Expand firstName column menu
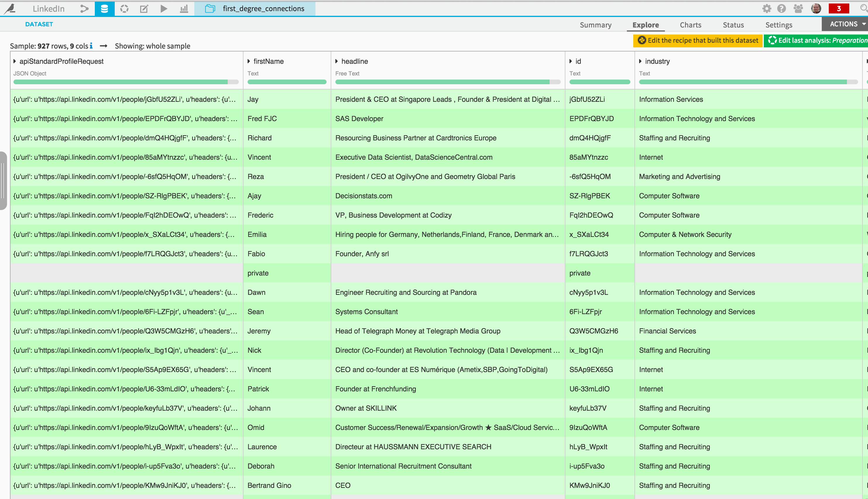868x499 pixels. (x=249, y=61)
